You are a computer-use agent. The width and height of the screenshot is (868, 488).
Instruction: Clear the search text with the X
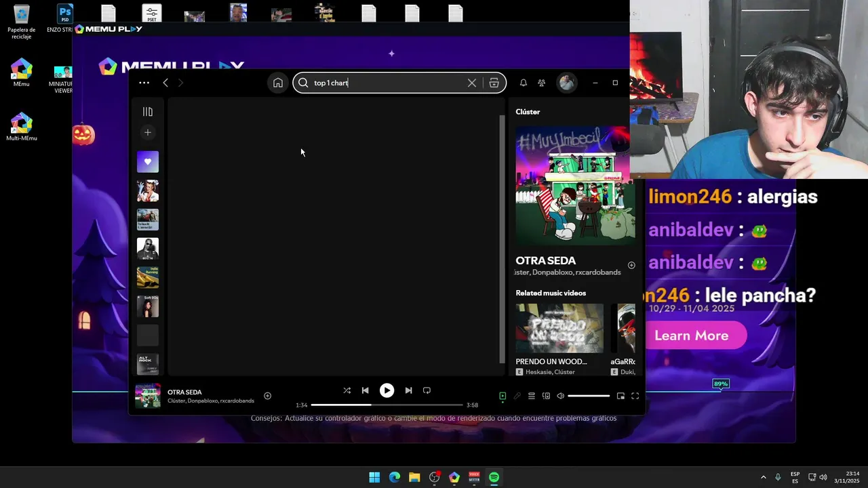point(472,83)
